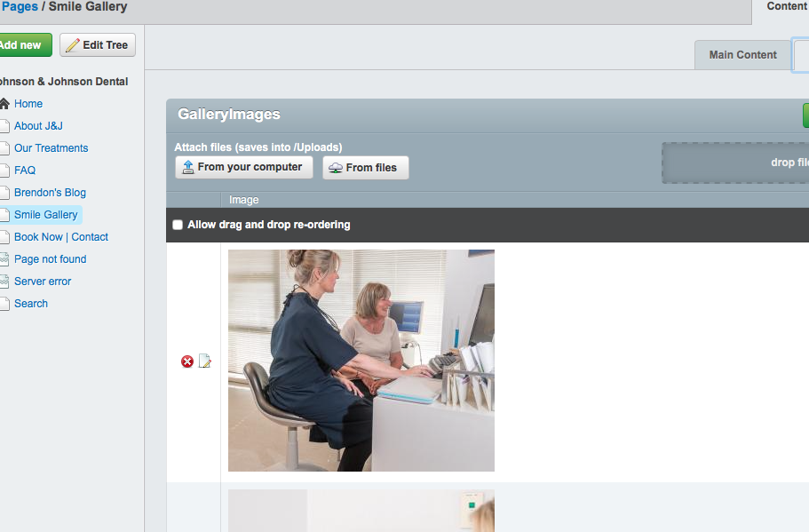Open Book Now | Contact page
809x532 pixels.
click(61, 237)
